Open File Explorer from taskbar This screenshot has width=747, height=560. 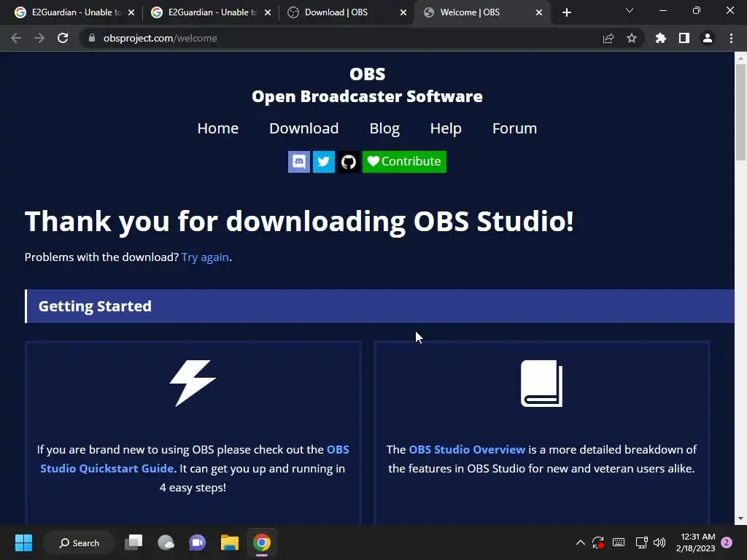(230, 542)
